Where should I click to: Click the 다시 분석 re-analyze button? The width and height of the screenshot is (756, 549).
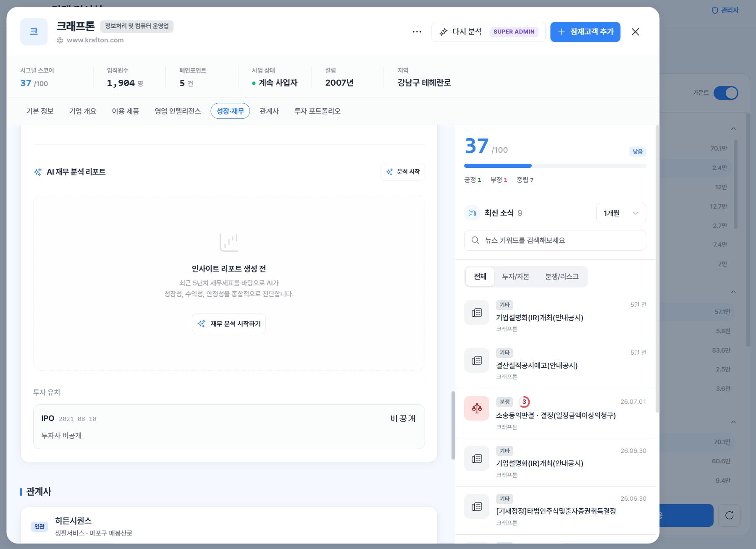click(x=488, y=32)
